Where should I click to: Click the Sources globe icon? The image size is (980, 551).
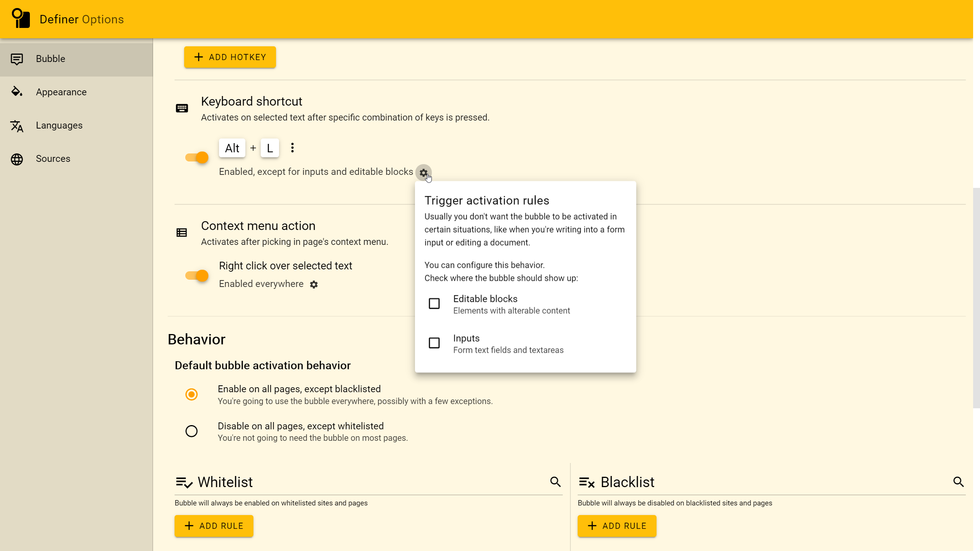[17, 159]
